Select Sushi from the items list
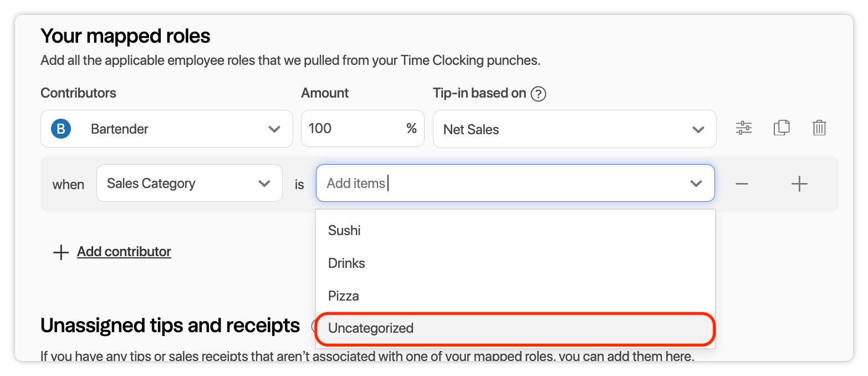Image resolution: width=868 pixels, height=376 pixels. [x=344, y=231]
